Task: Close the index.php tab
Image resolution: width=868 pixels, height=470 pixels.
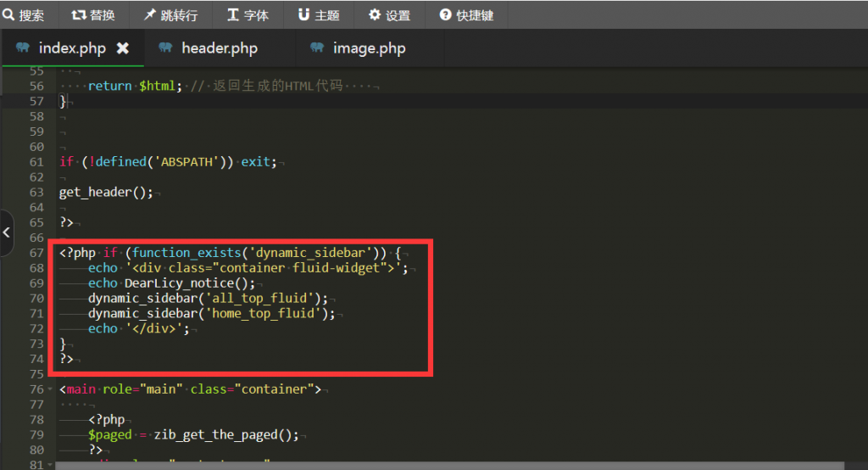Action: (x=122, y=48)
